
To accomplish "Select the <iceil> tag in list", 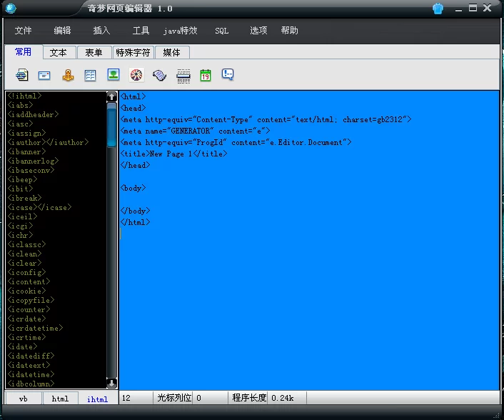I will click(x=22, y=216).
